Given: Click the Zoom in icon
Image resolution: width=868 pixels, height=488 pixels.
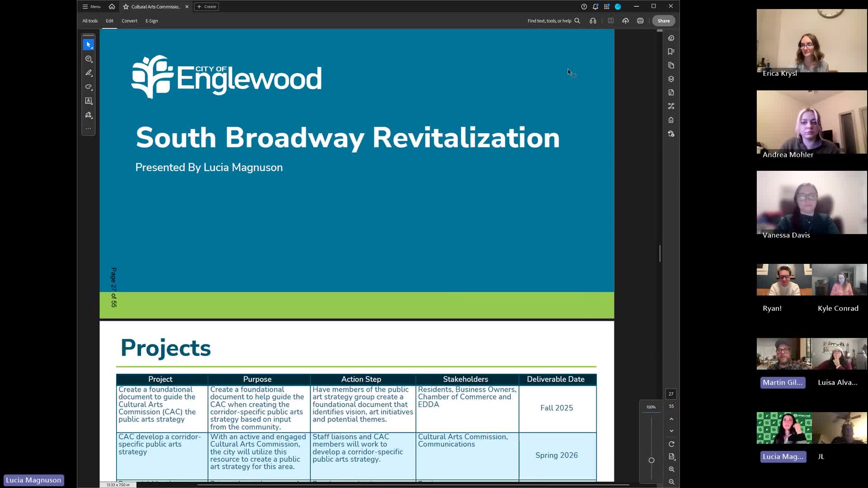Looking at the screenshot, I should (x=671, y=469).
